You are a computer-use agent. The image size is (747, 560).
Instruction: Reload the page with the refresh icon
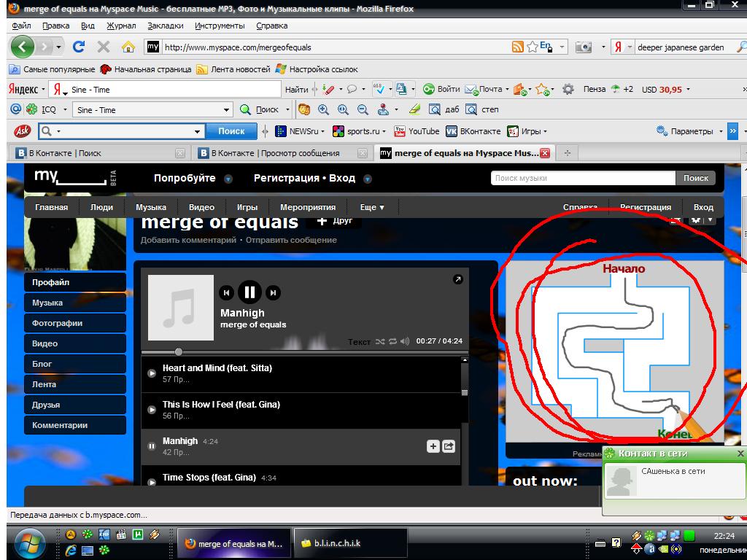coord(79,47)
